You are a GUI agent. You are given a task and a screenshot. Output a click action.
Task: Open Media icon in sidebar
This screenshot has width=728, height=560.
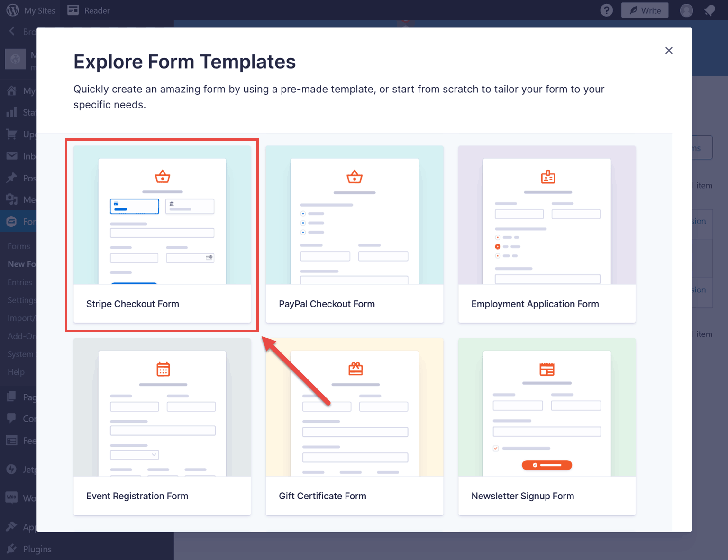(x=12, y=199)
